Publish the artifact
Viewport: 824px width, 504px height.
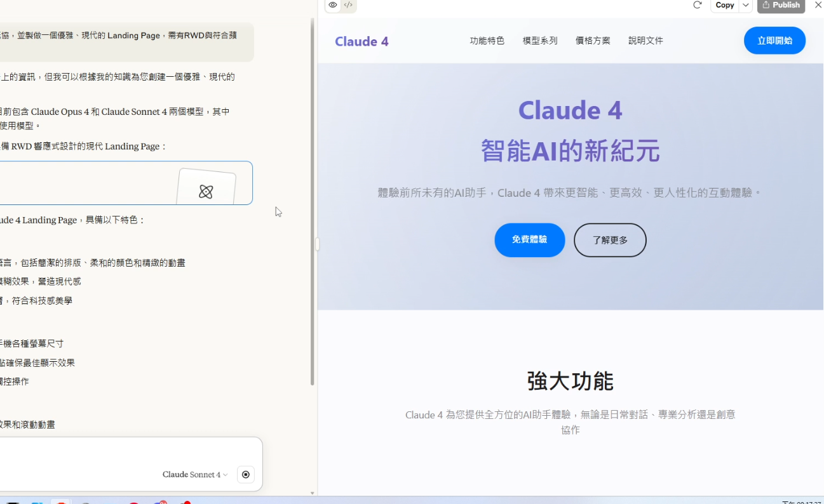[x=781, y=5]
